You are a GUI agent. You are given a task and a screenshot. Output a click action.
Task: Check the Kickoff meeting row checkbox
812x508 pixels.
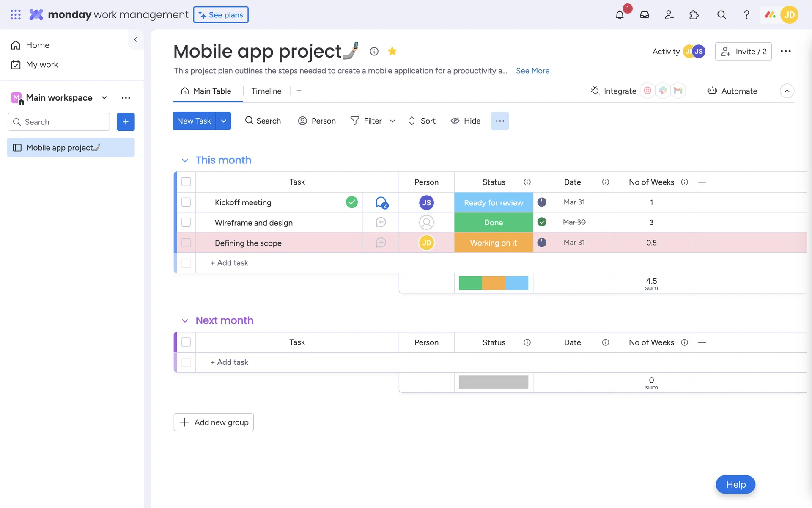186,202
